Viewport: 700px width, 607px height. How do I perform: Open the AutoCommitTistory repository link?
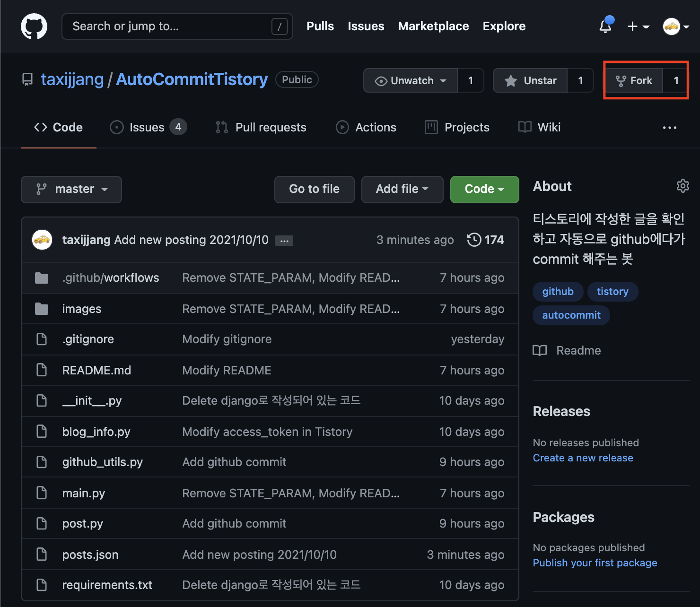pos(192,79)
